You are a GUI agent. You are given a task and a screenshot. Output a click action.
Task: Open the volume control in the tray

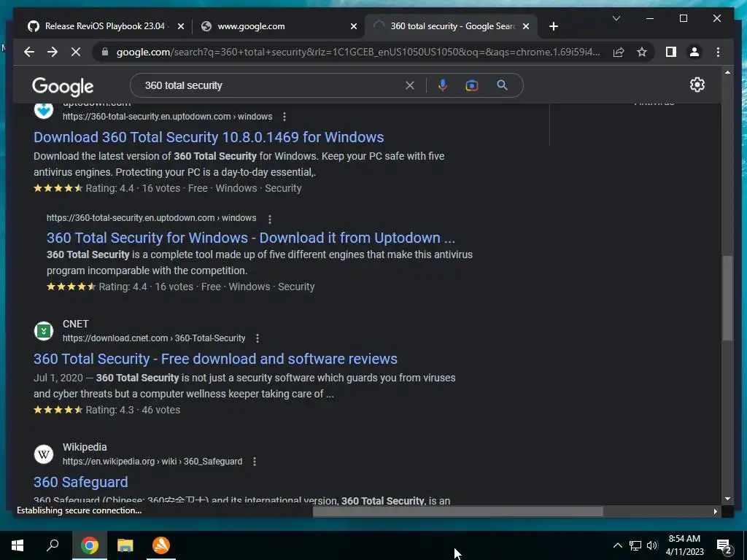click(x=652, y=545)
